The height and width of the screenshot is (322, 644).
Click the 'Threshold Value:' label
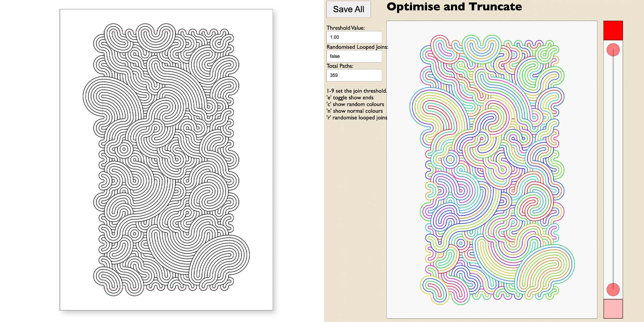point(346,28)
